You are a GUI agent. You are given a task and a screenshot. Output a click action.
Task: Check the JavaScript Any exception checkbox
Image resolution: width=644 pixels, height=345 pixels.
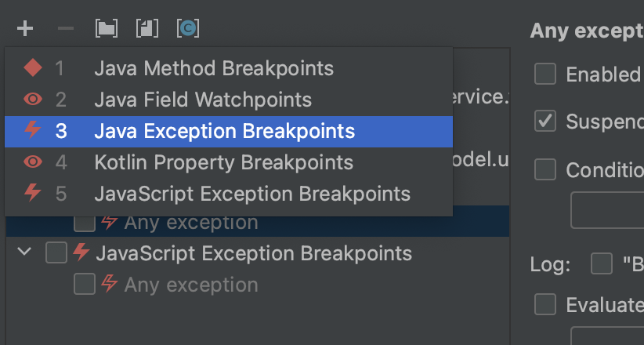[85, 284]
